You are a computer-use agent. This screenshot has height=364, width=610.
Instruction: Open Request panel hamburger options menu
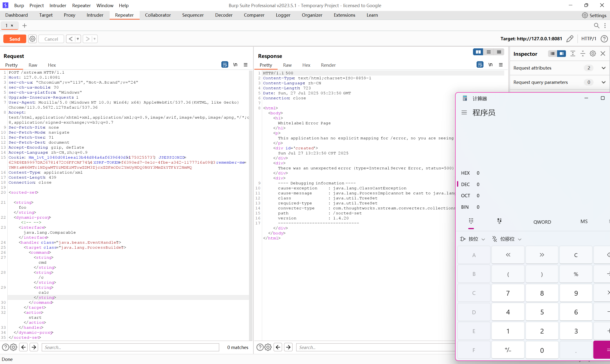click(245, 65)
